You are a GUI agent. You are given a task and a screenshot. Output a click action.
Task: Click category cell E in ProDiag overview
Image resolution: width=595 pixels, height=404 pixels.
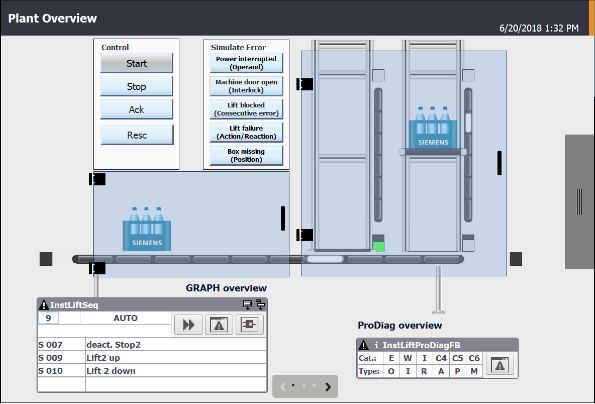click(x=391, y=358)
